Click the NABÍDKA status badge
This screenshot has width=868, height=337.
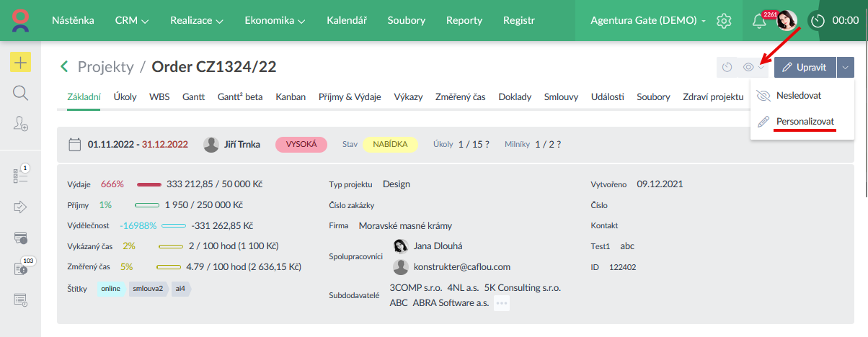click(390, 145)
